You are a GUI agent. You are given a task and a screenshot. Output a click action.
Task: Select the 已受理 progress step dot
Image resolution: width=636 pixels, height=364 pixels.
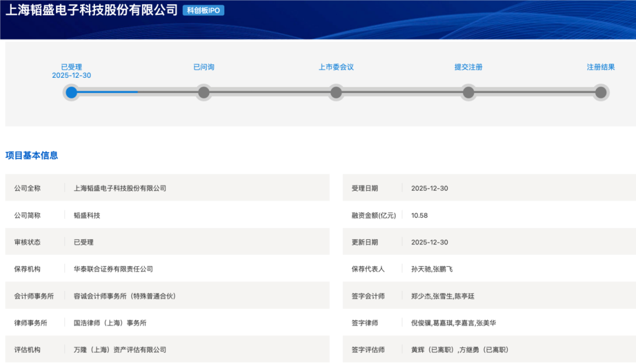(x=71, y=92)
